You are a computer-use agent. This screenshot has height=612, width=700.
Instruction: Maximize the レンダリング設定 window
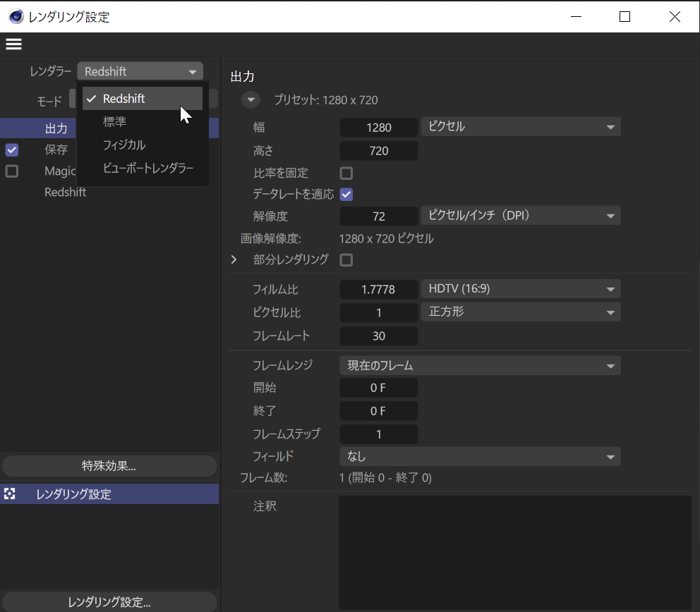625,16
